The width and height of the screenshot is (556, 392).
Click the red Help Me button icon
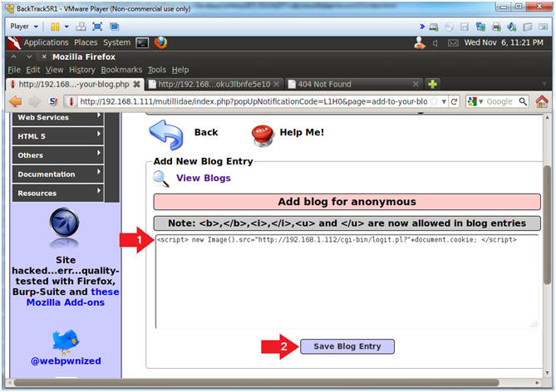point(263,135)
